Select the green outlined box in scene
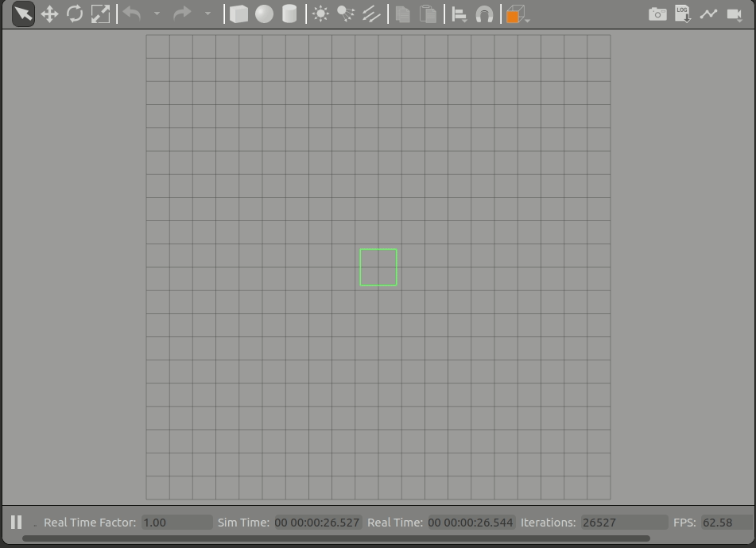 pyautogui.click(x=378, y=267)
